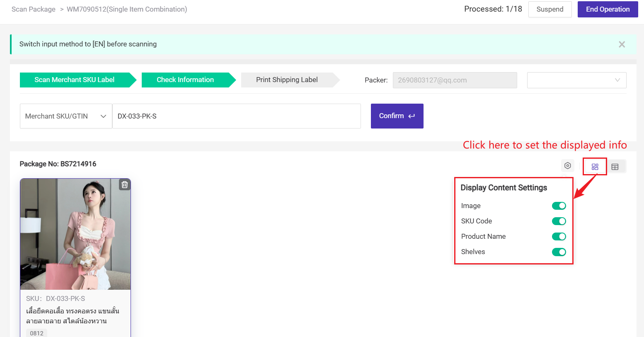The height and width of the screenshot is (337, 644).
Task: Click the Processed: 1/18 counter
Action: point(493,9)
